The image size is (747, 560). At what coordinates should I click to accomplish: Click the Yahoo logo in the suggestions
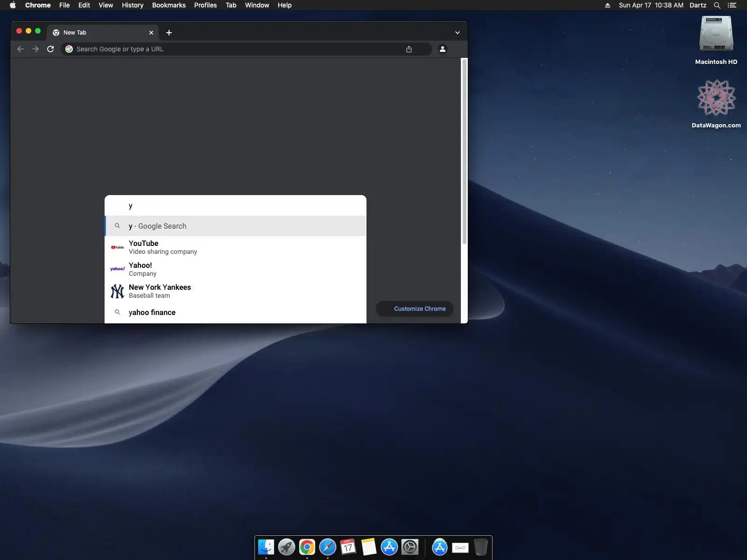pos(118,269)
